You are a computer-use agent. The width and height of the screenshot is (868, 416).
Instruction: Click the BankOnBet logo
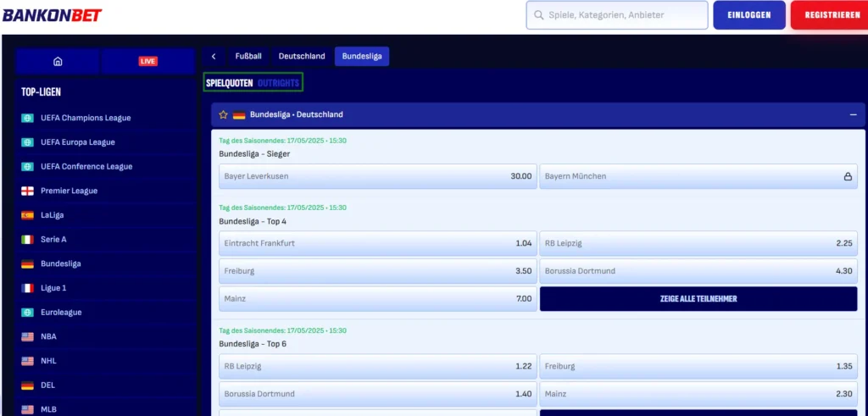pos(53,15)
